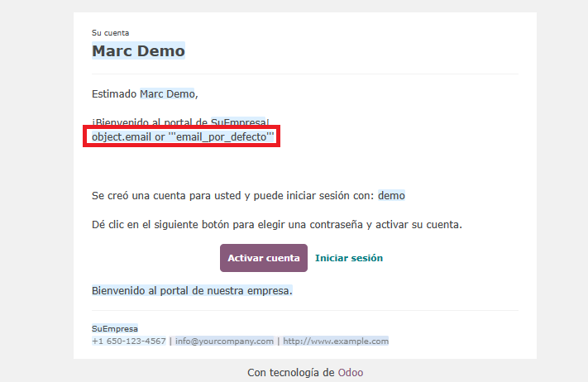
Task: Click 'Bienvenido al portal de nuestra empresa.' text
Action: click(192, 290)
